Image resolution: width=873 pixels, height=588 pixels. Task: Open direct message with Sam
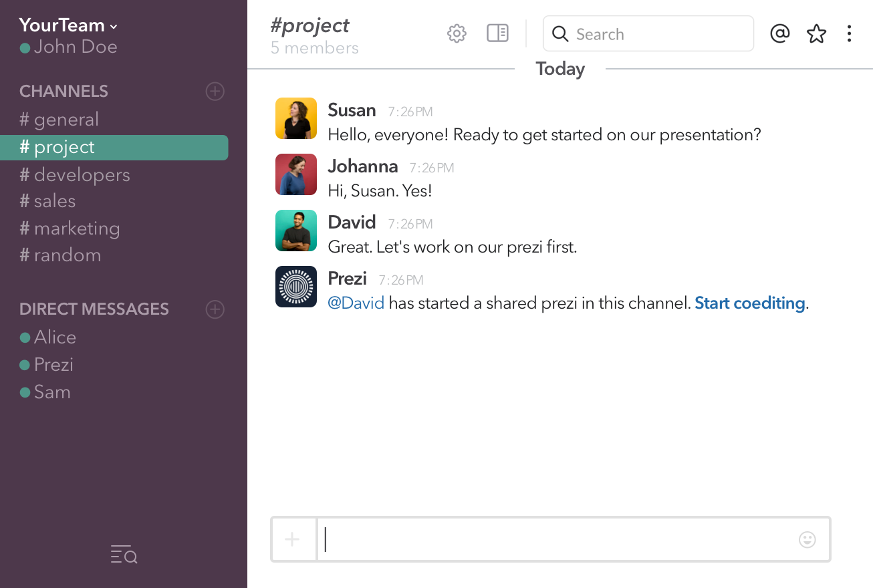tap(52, 392)
